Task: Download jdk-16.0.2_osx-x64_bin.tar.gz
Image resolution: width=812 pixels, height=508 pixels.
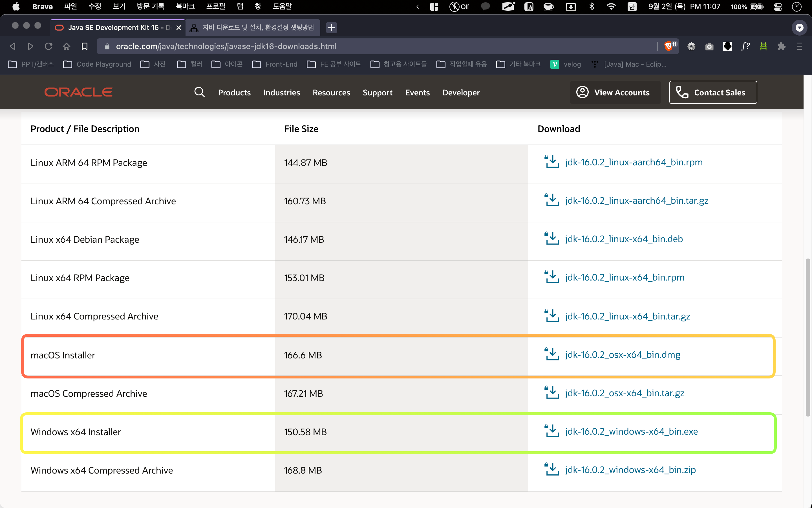Action: pyautogui.click(x=625, y=393)
